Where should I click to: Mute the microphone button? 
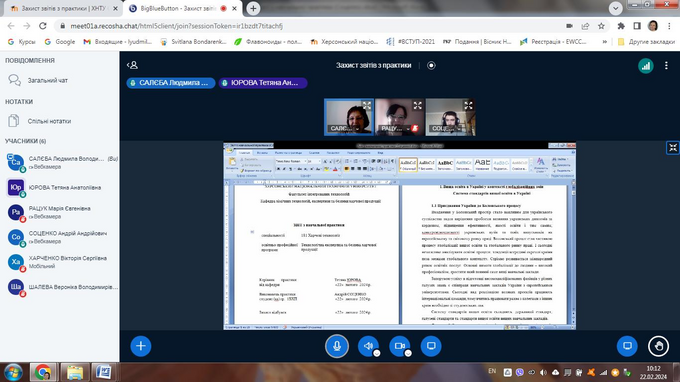click(337, 346)
